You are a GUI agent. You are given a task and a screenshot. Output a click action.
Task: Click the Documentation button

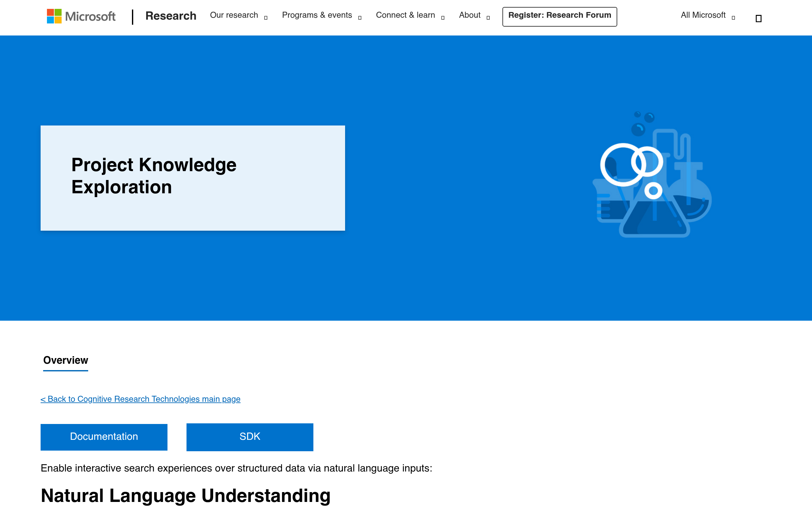pyautogui.click(x=104, y=437)
